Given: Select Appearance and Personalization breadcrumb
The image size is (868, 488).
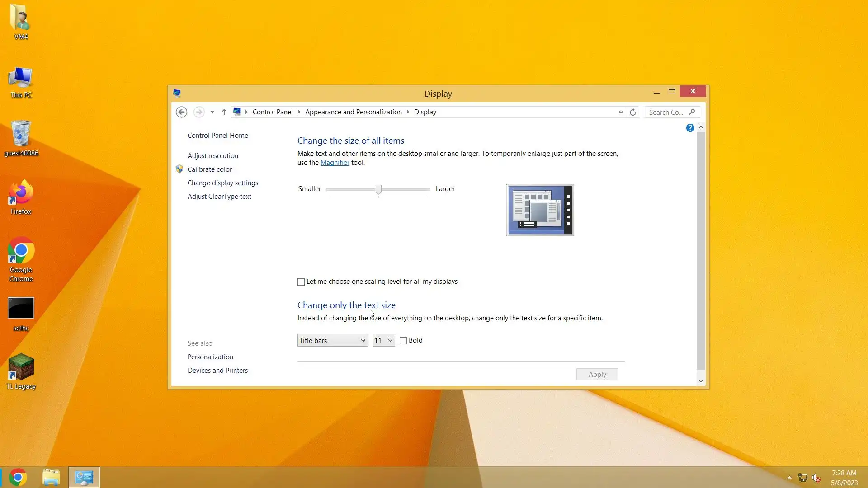Looking at the screenshot, I should coord(353,112).
